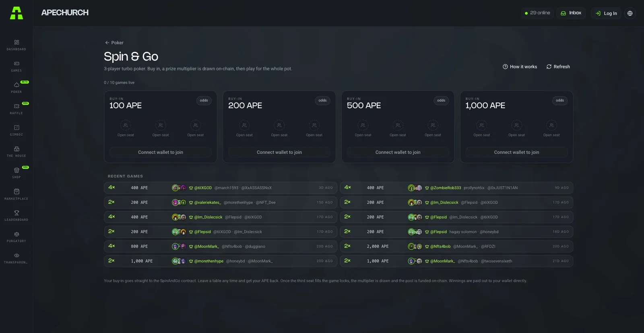Show odds for the 200 APE table
644x333 pixels.
pyautogui.click(x=323, y=101)
